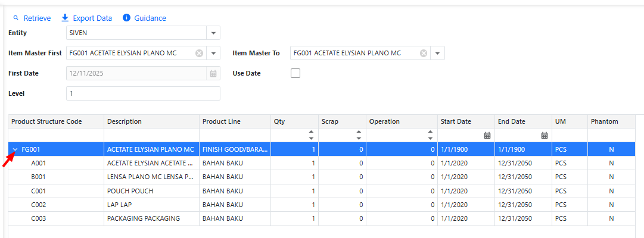Click the Export Data download icon
Image resolution: width=644 pixels, height=238 pixels.
(x=65, y=18)
